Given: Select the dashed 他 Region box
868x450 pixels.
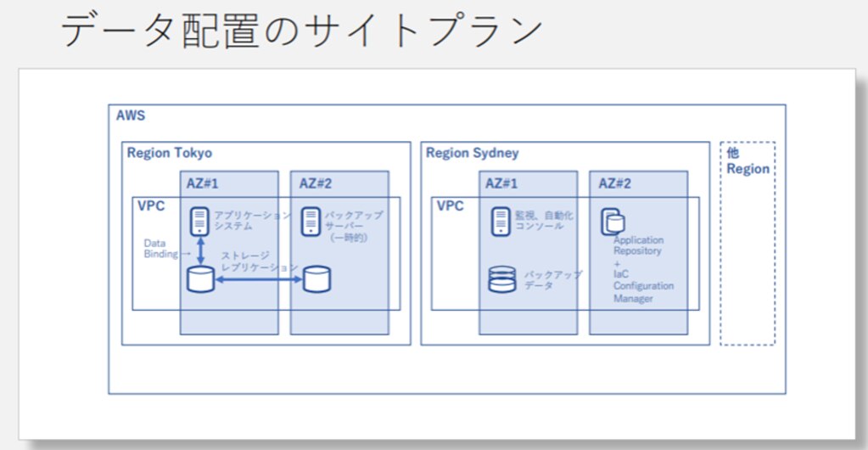Looking at the screenshot, I should point(748,243).
